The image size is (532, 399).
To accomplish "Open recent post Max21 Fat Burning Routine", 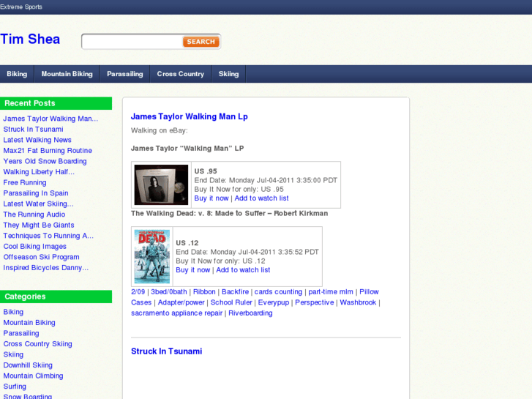I will pos(48,150).
